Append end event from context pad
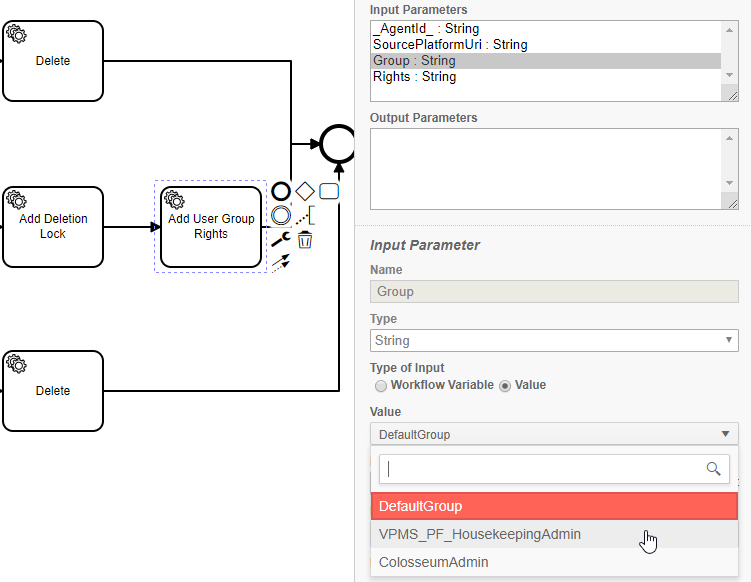 281,191
